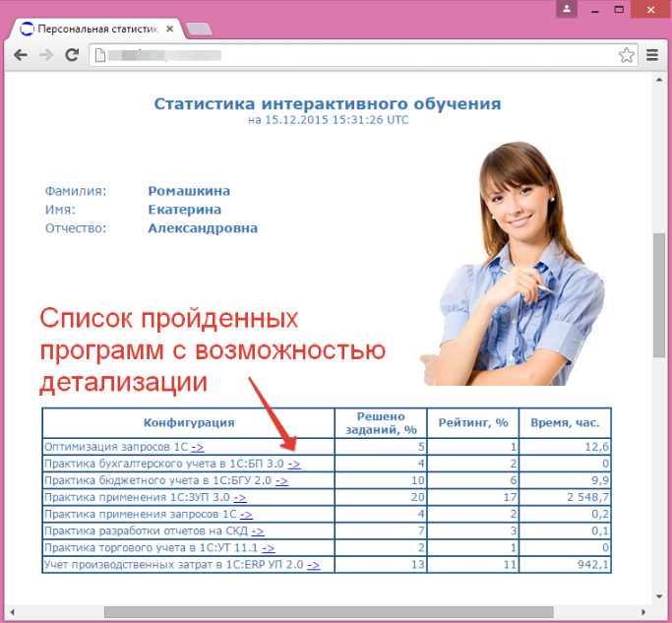
Task: Open the Chrome hamburger menu
Action: click(x=652, y=55)
